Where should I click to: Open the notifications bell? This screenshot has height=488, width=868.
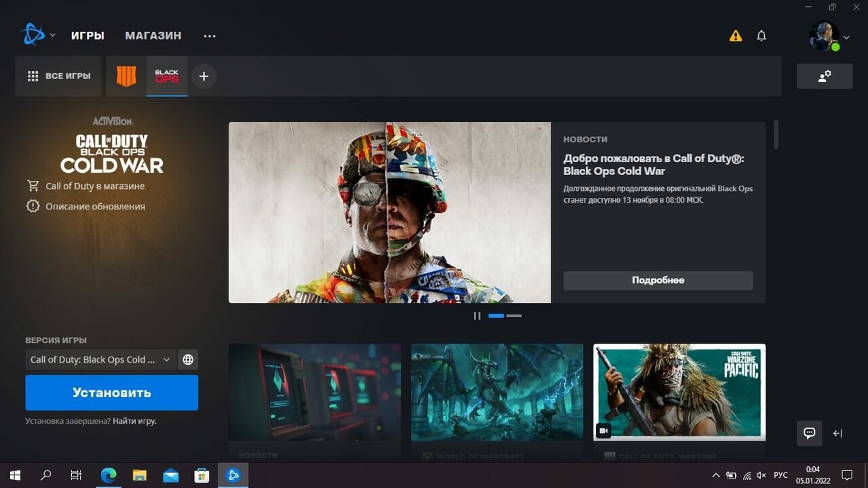tap(762, 36)
